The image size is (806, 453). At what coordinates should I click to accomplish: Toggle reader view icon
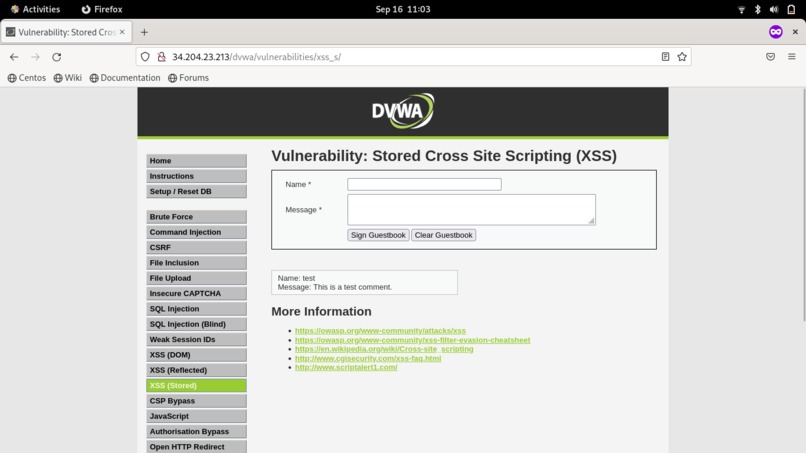tap(665, 57)
